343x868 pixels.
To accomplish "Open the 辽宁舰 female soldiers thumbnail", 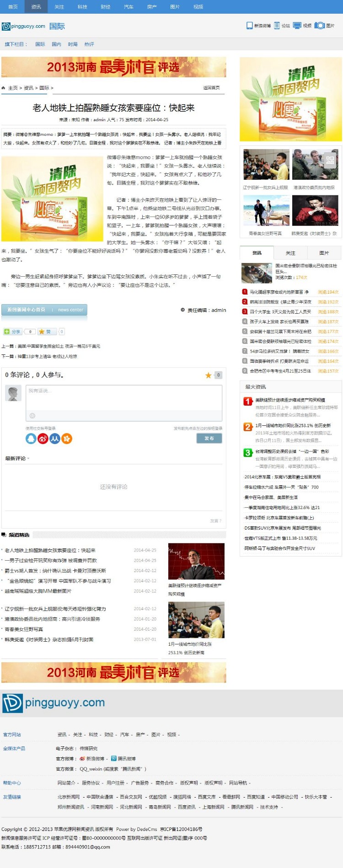I will click(266, 165).
